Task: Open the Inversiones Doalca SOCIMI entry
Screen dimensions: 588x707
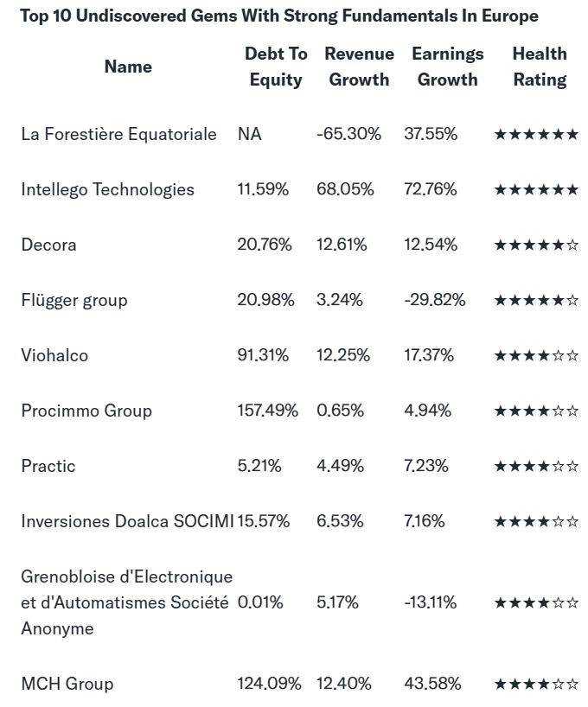Action: click(127, 521)
